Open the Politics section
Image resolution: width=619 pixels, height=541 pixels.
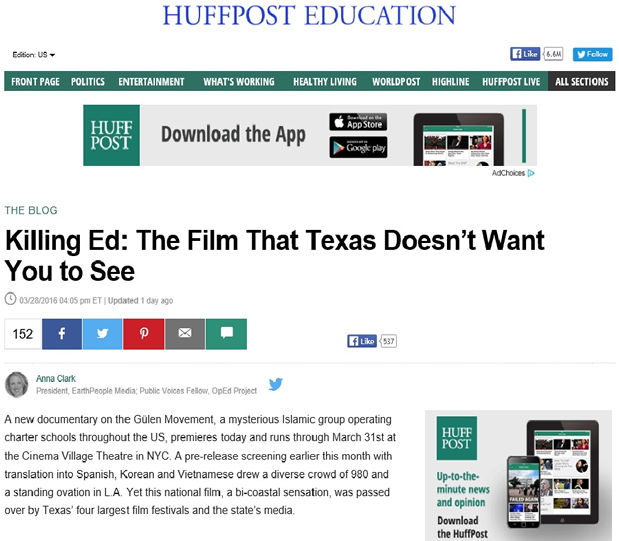(x=88, y=81)
